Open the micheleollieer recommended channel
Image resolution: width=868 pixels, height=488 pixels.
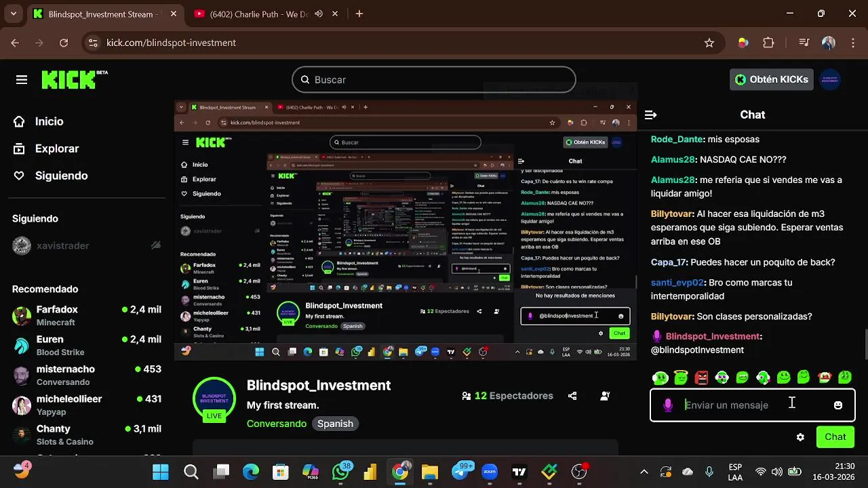(x=87, y=405)
